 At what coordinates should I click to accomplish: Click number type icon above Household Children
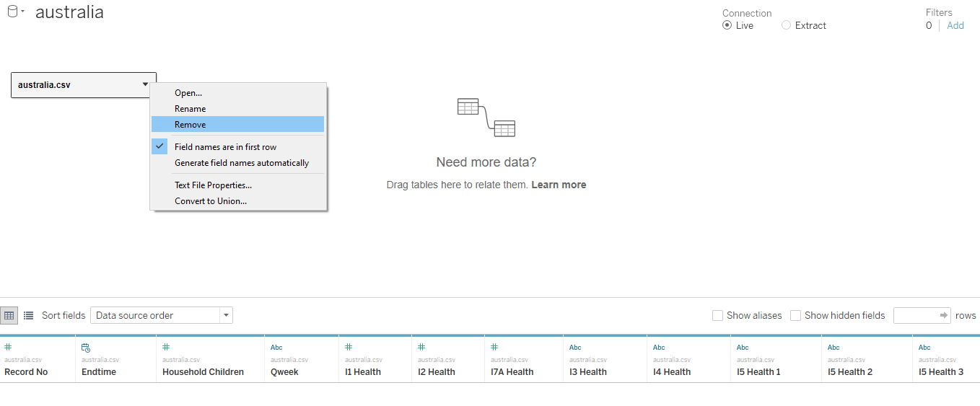tap(166, 348)
